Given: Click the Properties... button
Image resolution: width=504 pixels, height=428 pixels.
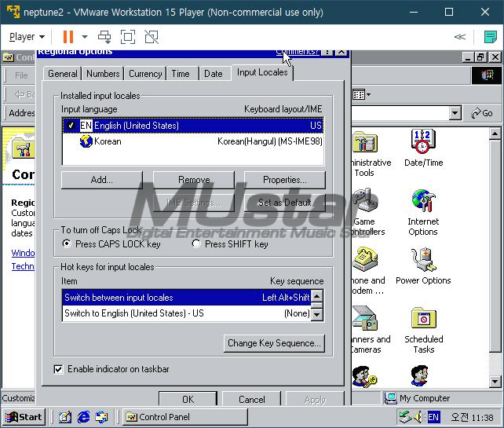Looking at the screenshot, I should point(285,180).
